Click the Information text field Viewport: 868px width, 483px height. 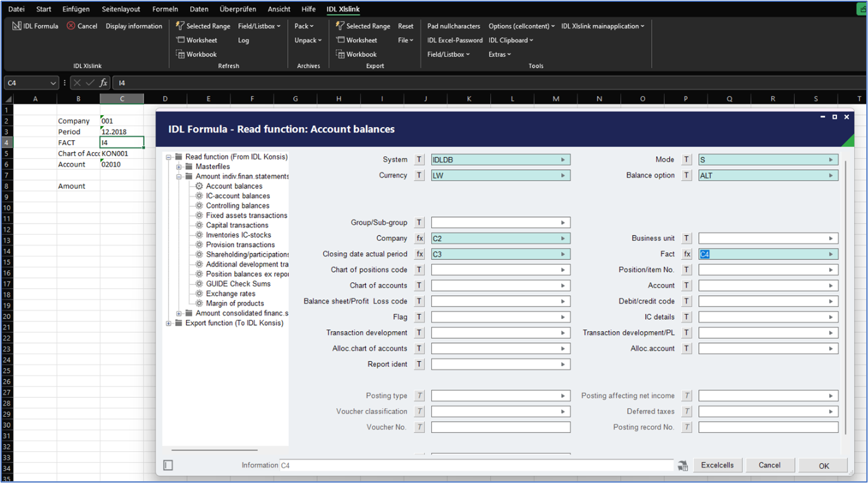476,465
